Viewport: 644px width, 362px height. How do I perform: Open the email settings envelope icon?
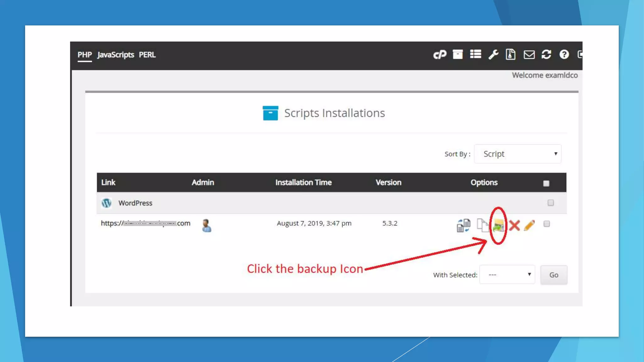pos(529,55)
